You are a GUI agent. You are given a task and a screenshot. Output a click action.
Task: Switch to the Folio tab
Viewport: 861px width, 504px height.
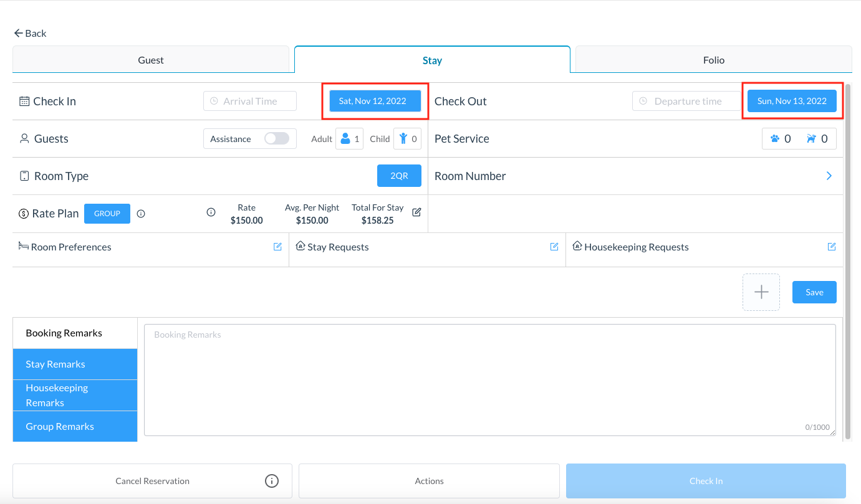pos(713,60)
